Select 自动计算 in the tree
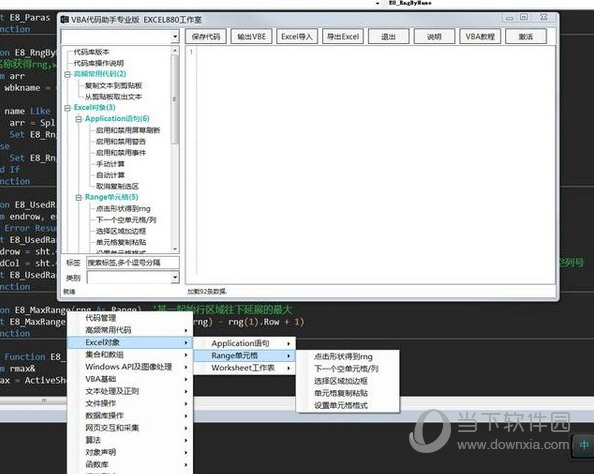Viewport: 594px width, 474px height. coord(110,175)
